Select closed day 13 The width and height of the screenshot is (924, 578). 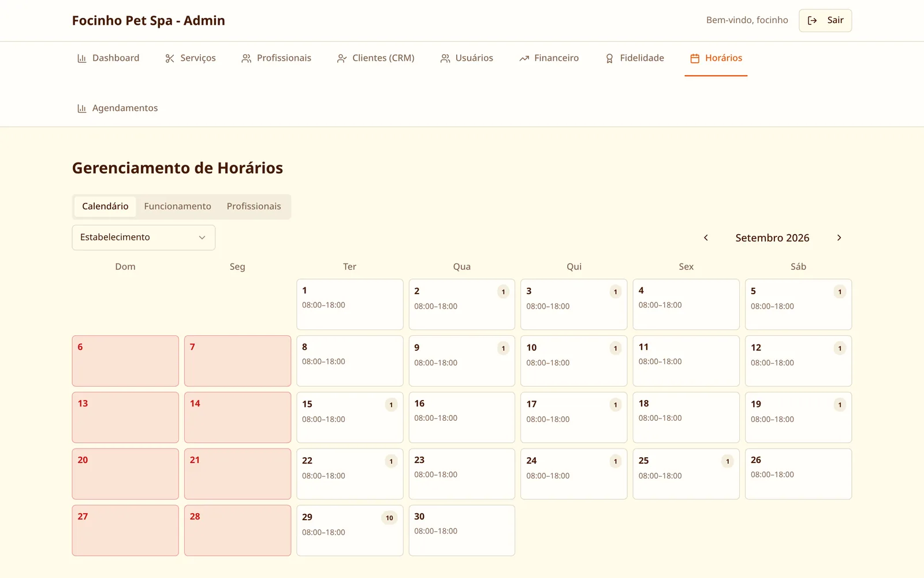[125, 417]
